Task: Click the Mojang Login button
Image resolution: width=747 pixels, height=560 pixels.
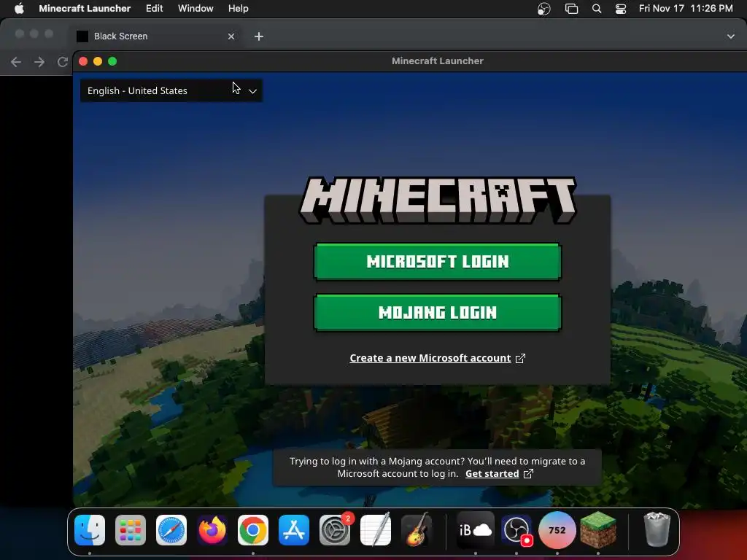Action: pos(438,312)
